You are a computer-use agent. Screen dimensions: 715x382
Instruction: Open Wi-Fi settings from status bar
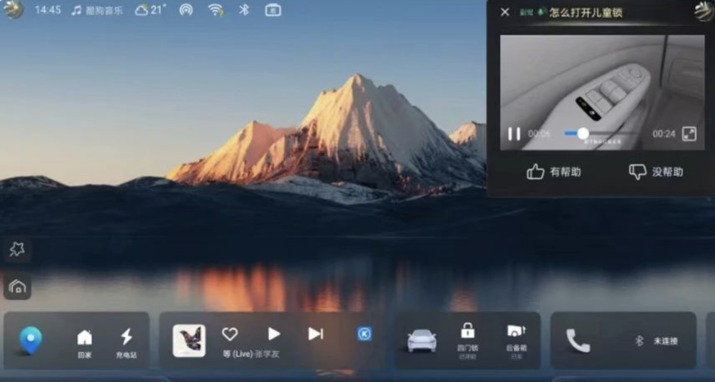[216, 10]
